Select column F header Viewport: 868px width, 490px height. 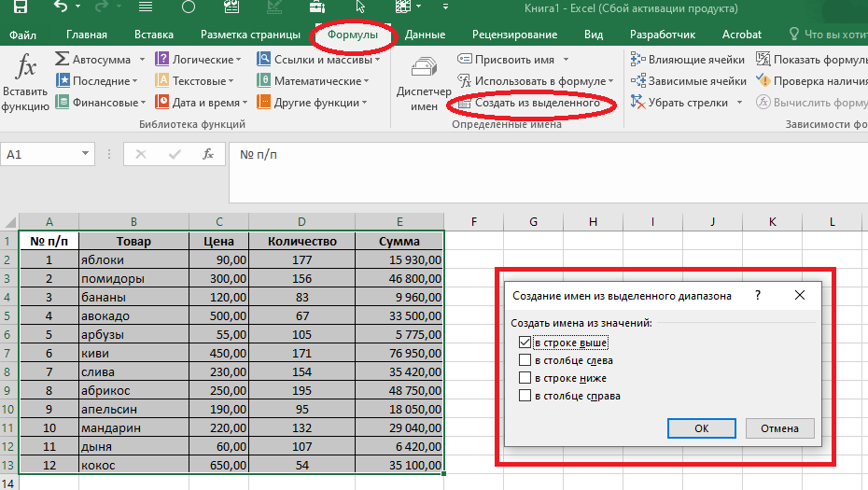[474, 222]
